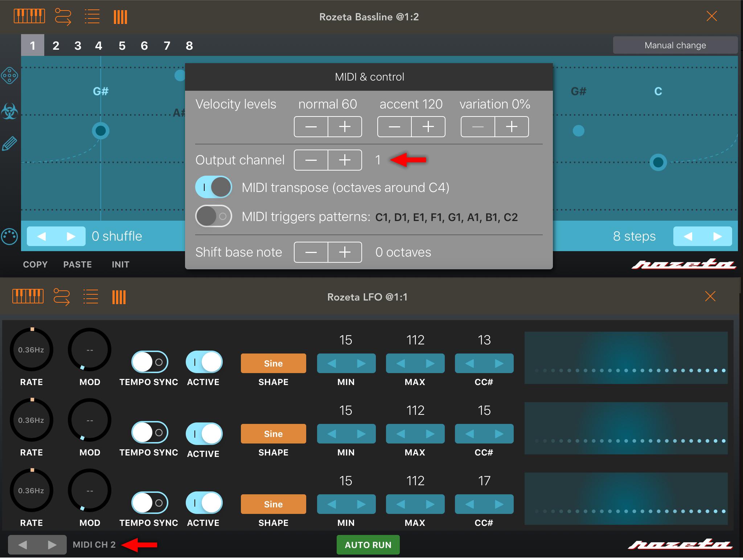Select pattern 8 tab
This screenshot has height=560, width=743.
click(189, 45)
